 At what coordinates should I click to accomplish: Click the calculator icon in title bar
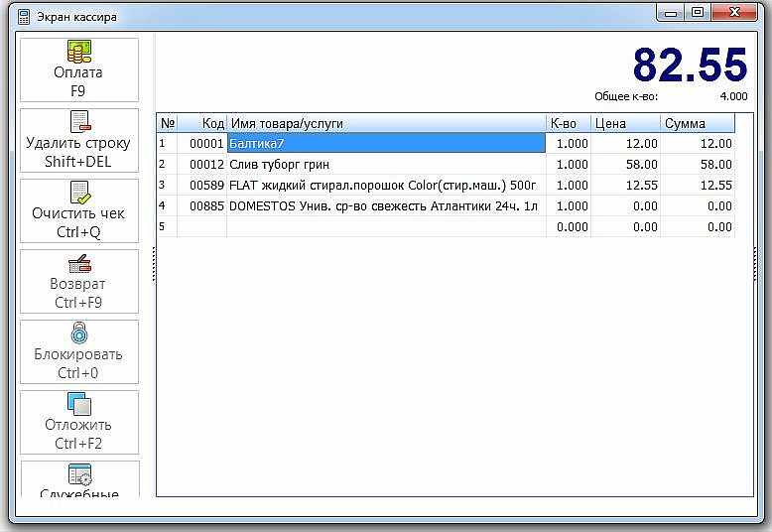point(24,17)
